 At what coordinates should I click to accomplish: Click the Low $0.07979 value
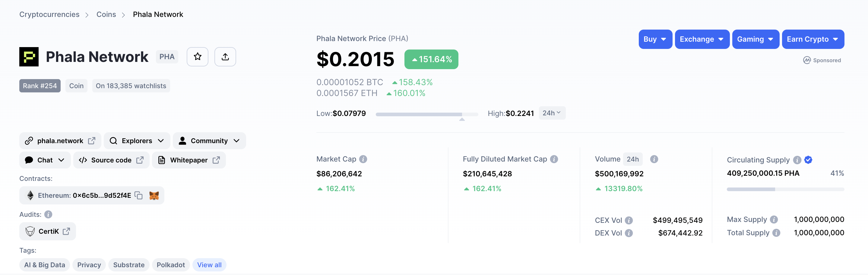349,113
